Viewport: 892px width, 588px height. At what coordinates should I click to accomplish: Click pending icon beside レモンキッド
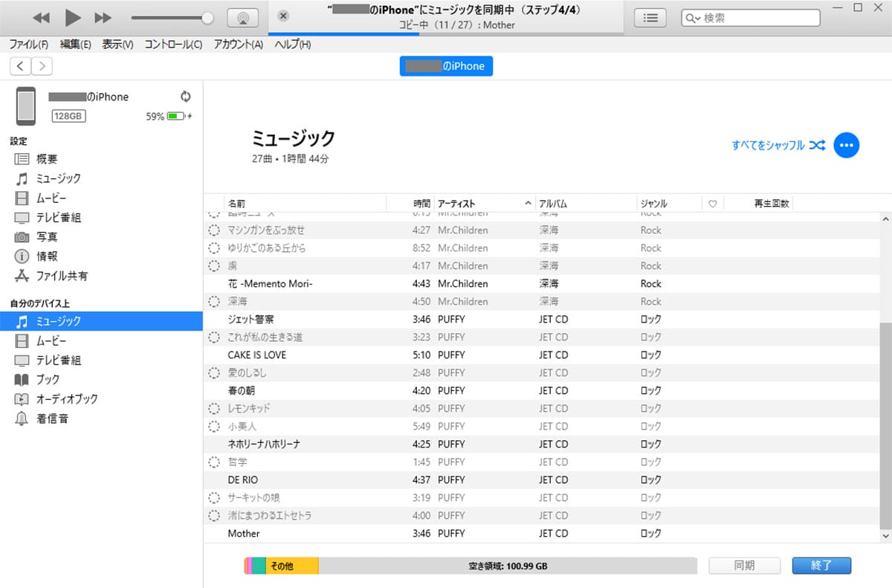(214, 408)
